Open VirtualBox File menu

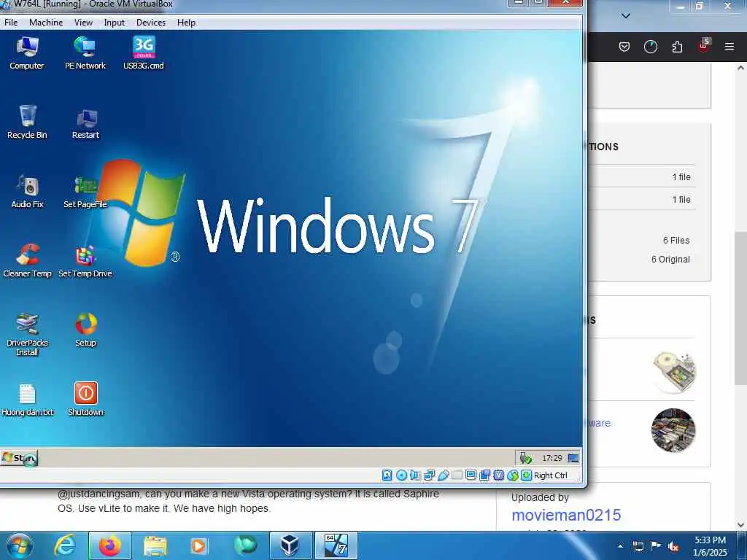(11, 23)
